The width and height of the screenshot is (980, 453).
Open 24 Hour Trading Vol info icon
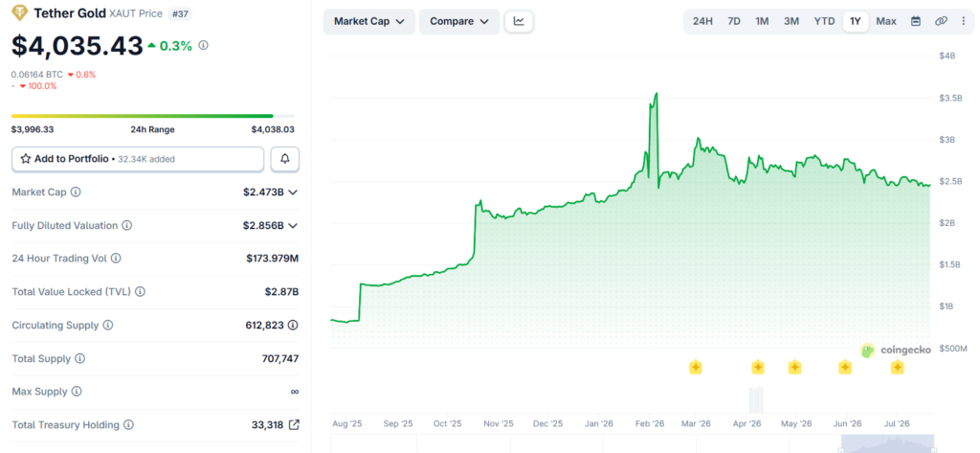116,258
